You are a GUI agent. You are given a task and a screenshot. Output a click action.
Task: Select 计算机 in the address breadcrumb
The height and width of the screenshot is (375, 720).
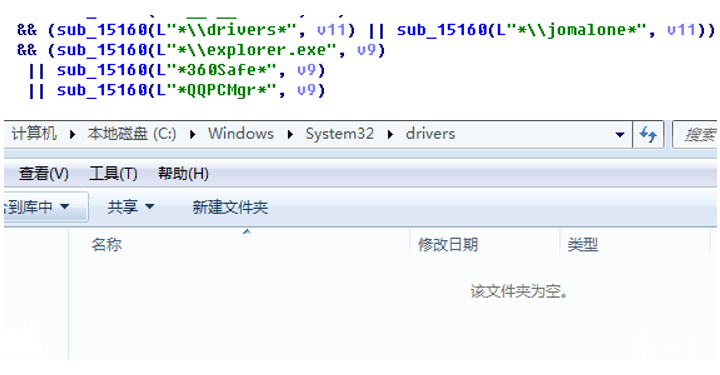[x=34, y=134]
